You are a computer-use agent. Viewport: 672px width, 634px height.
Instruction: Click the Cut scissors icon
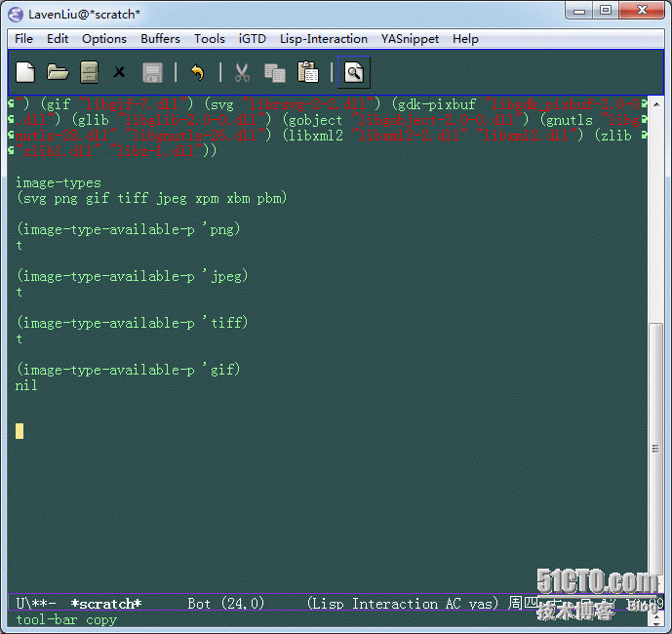coord(242,72)
